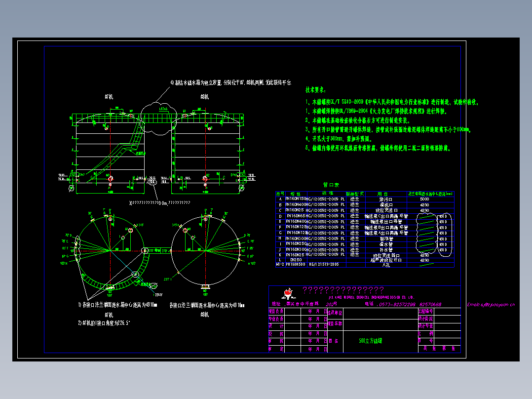Screen dimensions: 532x399
Task: Click the red flame company logo
Action: [288, 293]
